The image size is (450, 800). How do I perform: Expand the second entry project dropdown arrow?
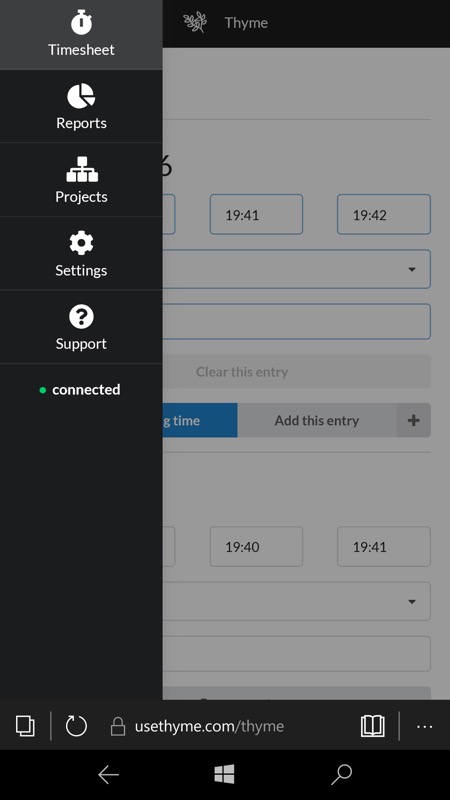point(412,602)
